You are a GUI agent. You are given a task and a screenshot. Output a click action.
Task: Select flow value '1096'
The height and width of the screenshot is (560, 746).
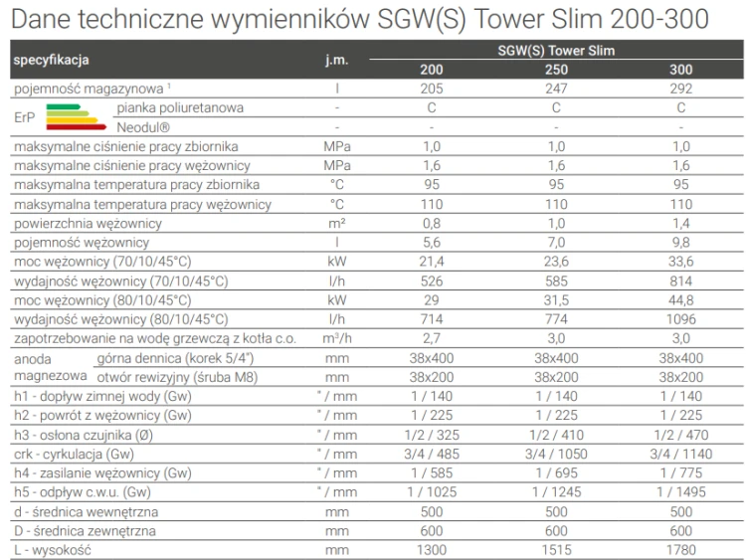(680, 319)
